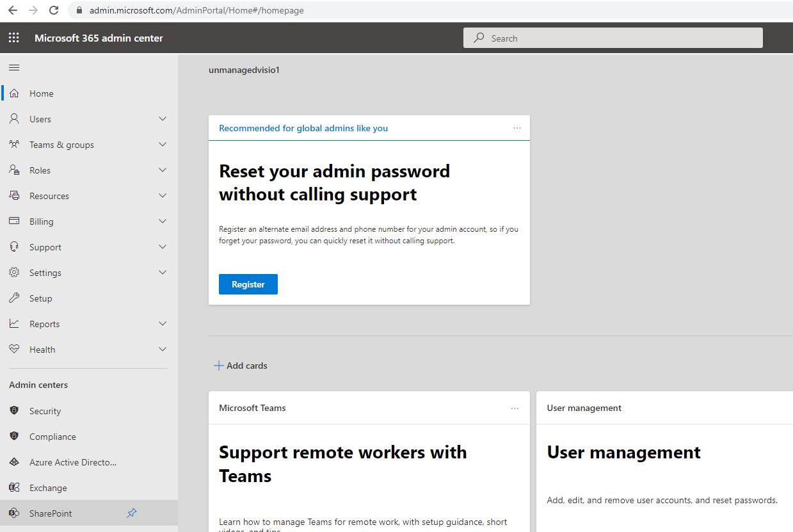Click the SharePoint admin center icon

tap(14, 513)
